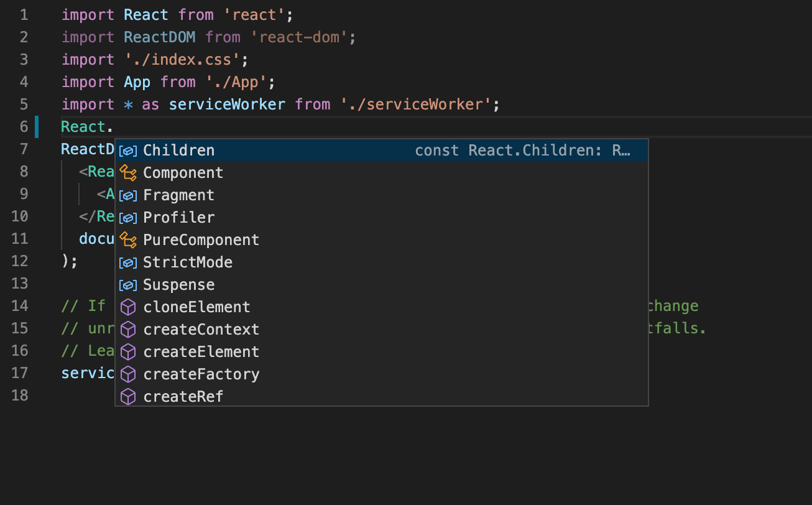Click the method icon beside createContext
The image size is (812, 505).
[128, 329]
